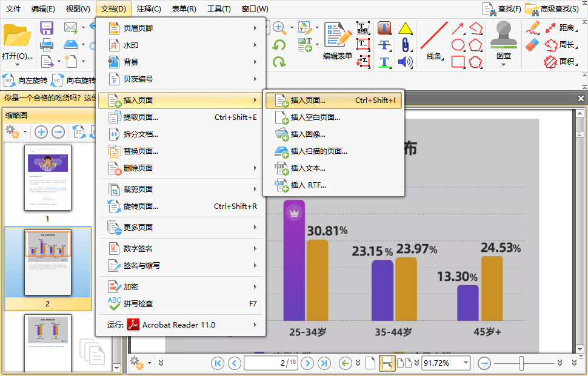Select the underline text tool
This screenshot has width=588, height=376.
(384, 62)
